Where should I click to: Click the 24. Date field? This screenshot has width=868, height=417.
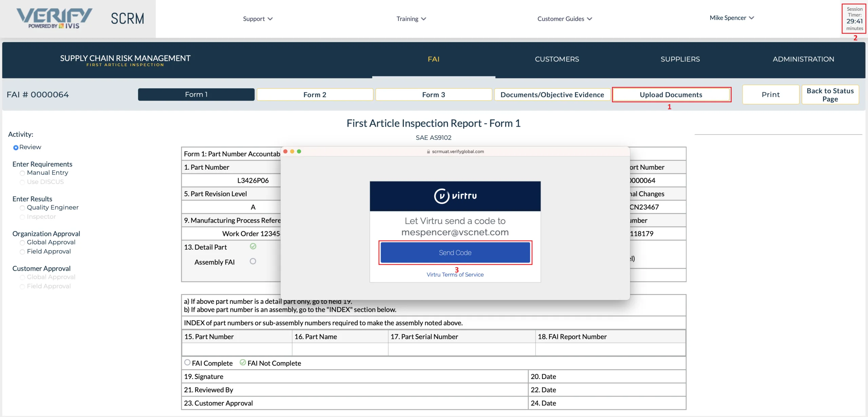coord(607,403)
